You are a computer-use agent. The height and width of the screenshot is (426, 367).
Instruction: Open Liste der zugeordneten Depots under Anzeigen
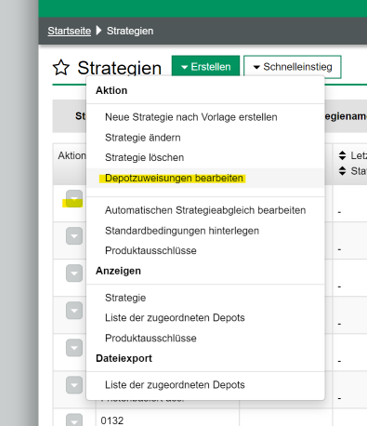[x=175, y=318]
